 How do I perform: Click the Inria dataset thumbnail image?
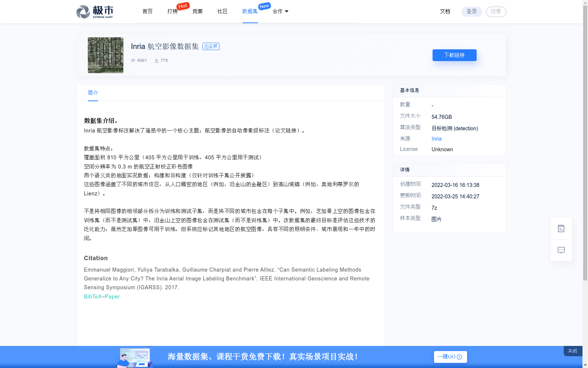click(105, 55)
